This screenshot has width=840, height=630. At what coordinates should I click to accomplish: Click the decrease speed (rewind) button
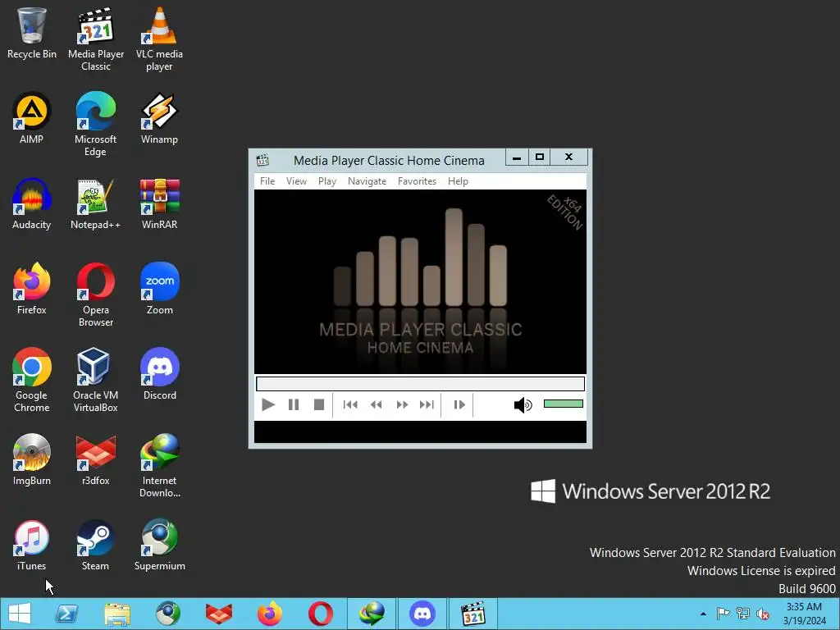[x=376, y=404]
